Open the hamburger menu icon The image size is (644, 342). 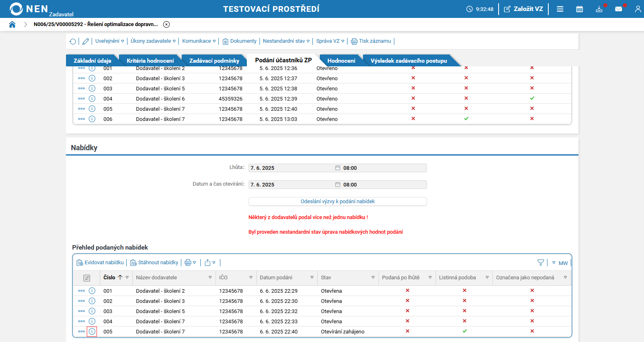pyautogui.click(x=560, y=9)
